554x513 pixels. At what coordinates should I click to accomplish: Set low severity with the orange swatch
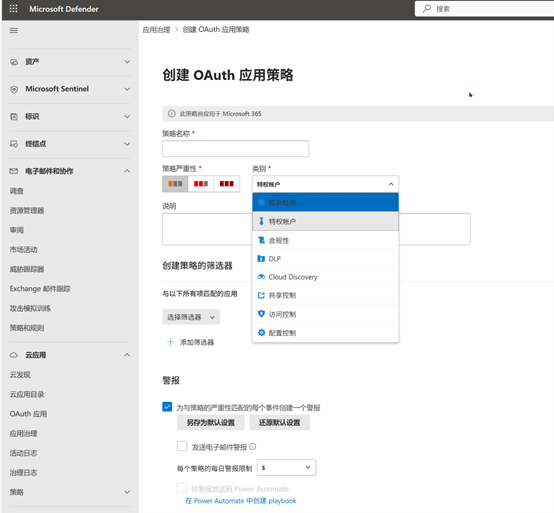[175, 184]
